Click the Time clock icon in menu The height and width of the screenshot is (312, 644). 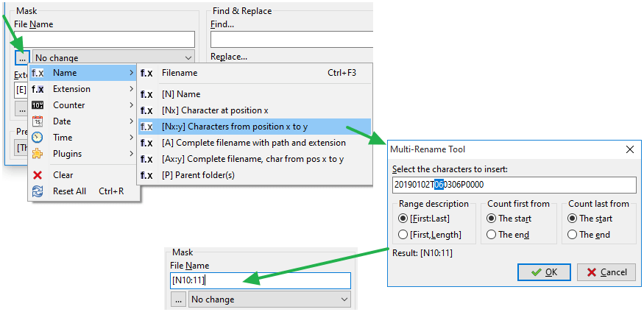(38, 138)
